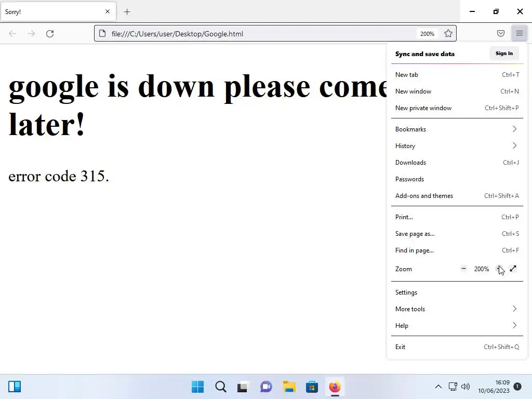Select the Sorry! browser tab
Viewport: 532px width, 399px height.
pos(58,12)
